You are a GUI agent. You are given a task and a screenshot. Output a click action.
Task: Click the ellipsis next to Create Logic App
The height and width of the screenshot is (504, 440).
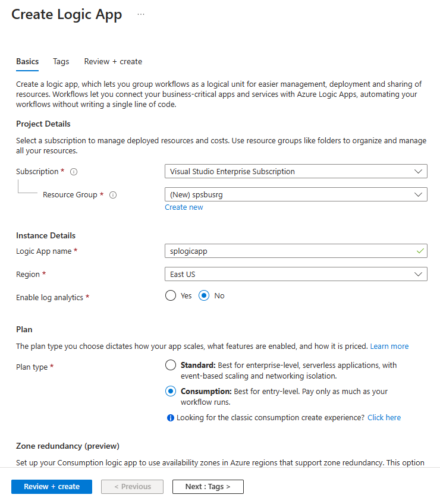(x=141, y=14)
